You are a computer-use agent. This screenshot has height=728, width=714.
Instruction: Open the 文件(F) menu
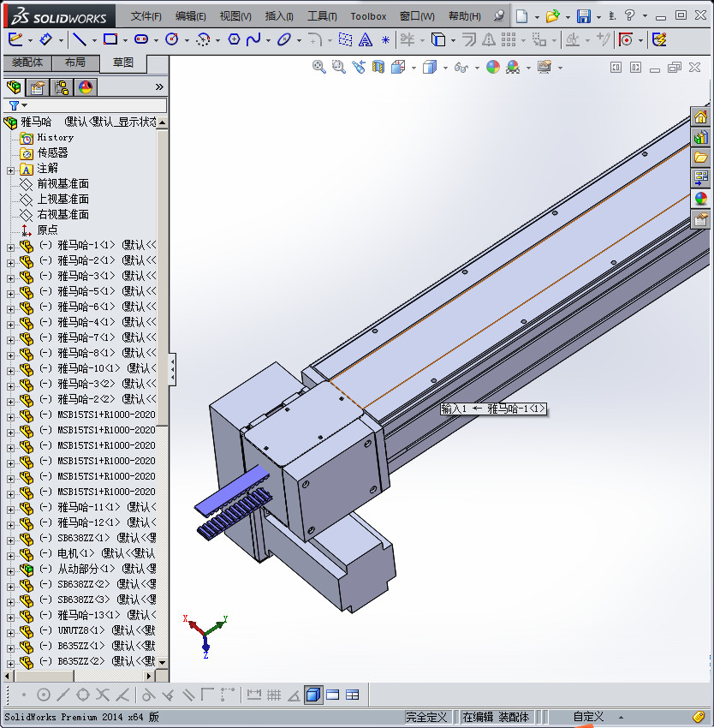(146, 16)
